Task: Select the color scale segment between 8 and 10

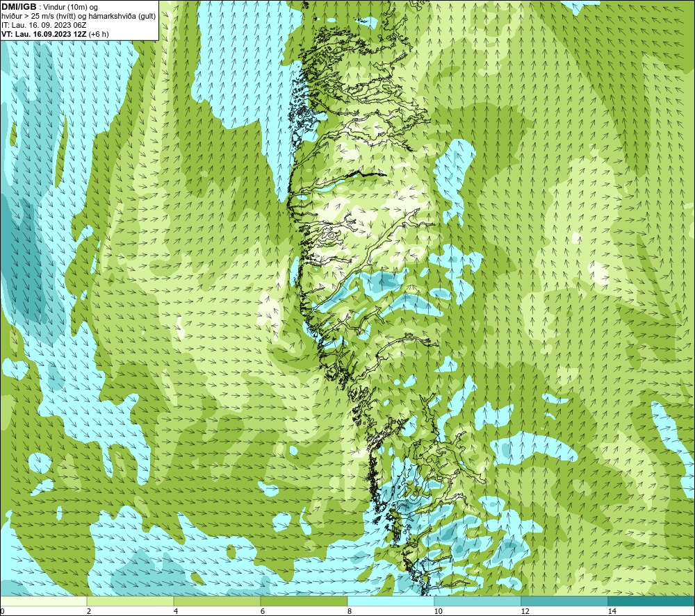Action: click(x=391, y=601)
